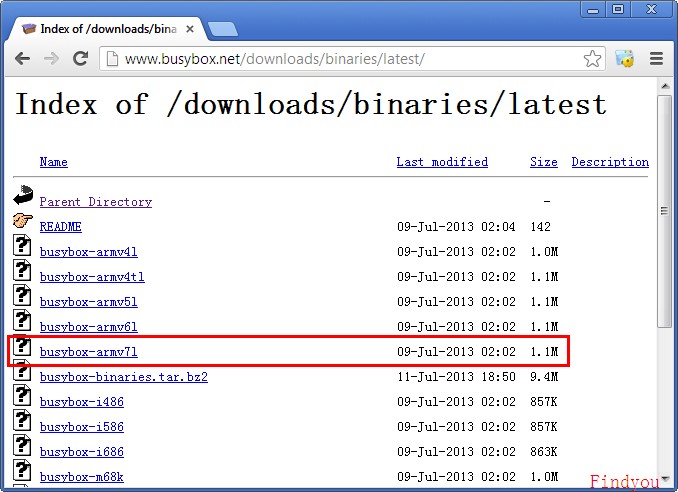Download busybox-binaries.tar.bz2

[x=124, y=377]
